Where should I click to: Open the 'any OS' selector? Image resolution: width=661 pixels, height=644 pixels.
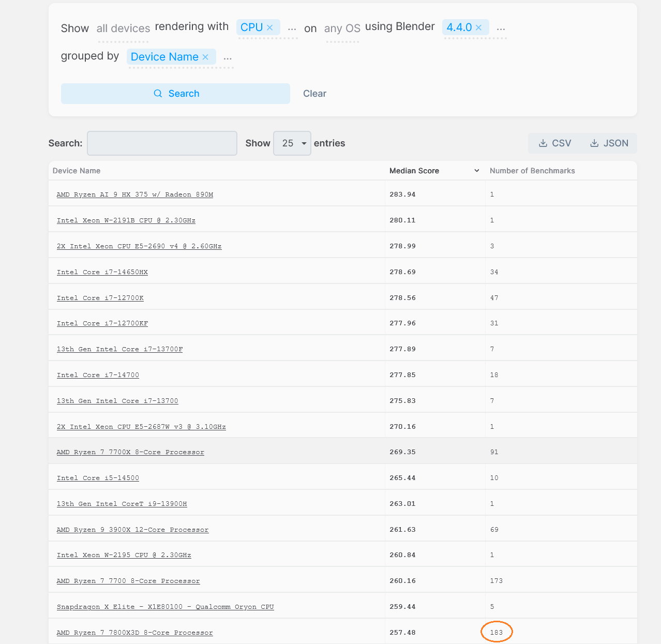[x=342, y=28]
